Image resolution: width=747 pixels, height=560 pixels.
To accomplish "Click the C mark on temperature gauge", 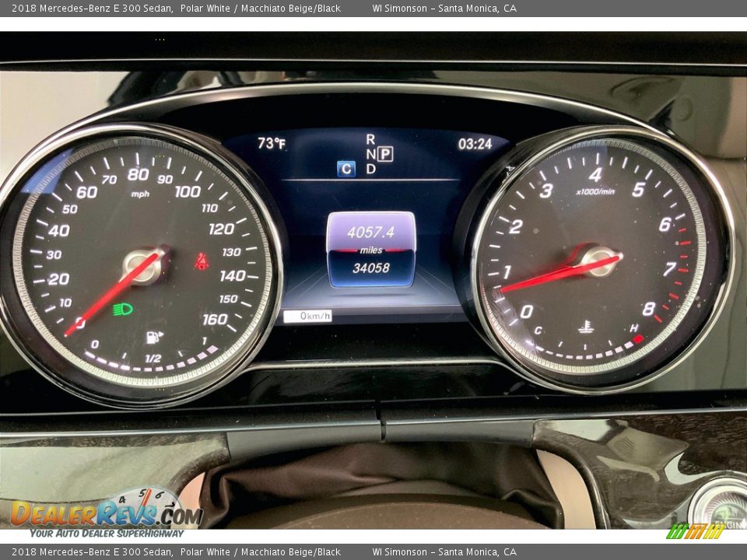I will 538,330.
